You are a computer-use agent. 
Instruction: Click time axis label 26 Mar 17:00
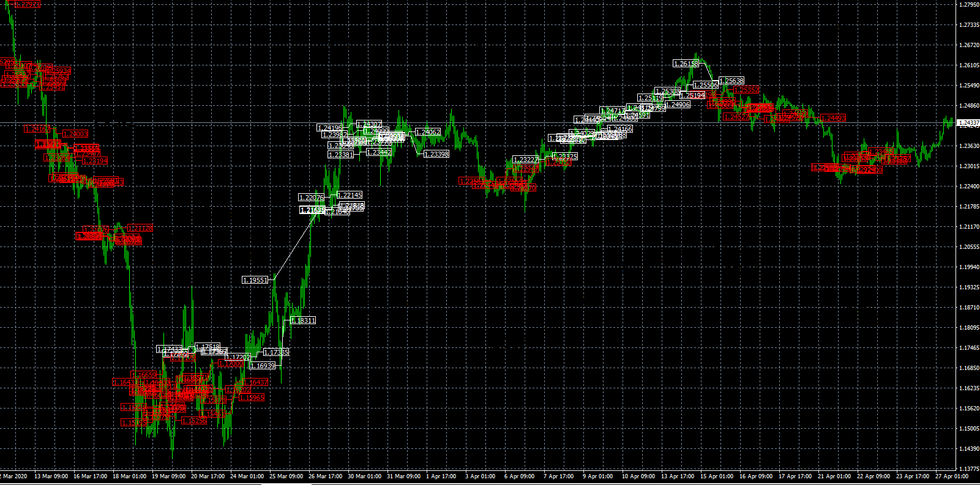[x=325, y=476]
